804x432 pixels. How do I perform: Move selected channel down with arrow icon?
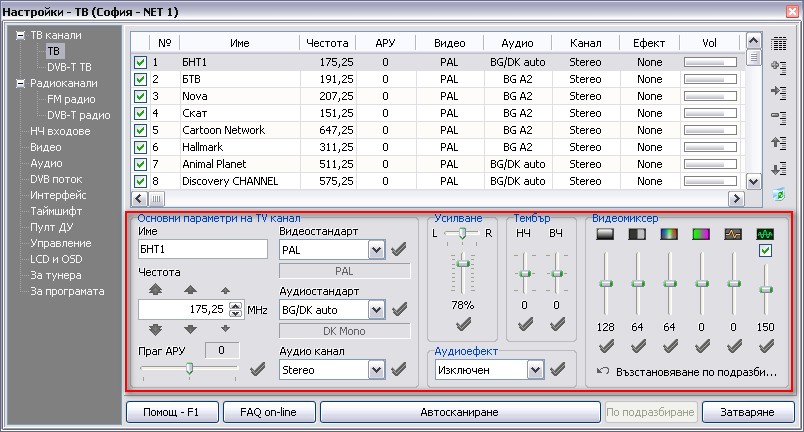(778, 168)
